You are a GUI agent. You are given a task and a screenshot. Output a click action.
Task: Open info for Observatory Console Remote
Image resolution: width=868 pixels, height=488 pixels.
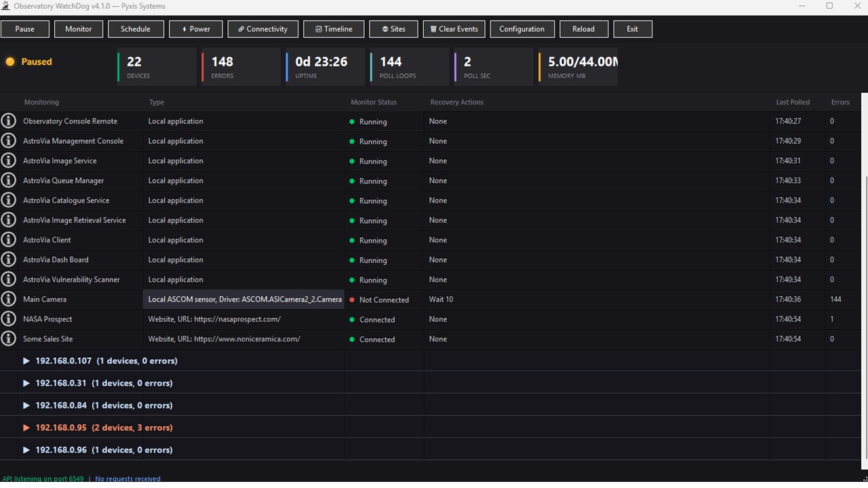pos(8,121)
